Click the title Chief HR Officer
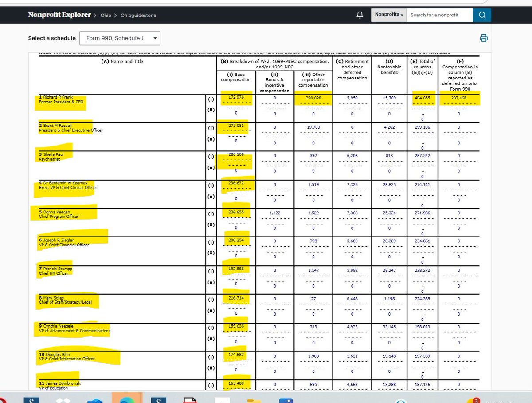The image size is (532, 403). pos(54,273)
